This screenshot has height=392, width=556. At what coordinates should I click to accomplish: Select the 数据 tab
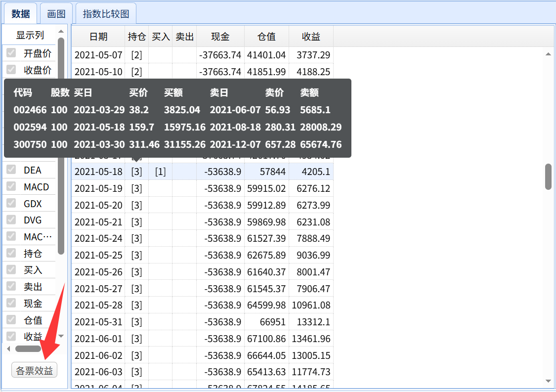tap(21, 14)
